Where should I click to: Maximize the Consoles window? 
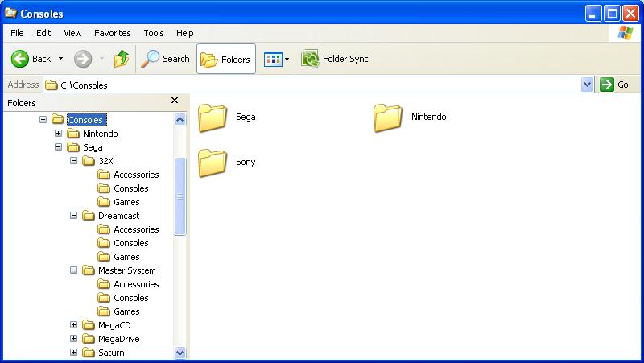(x=612, y=14)
